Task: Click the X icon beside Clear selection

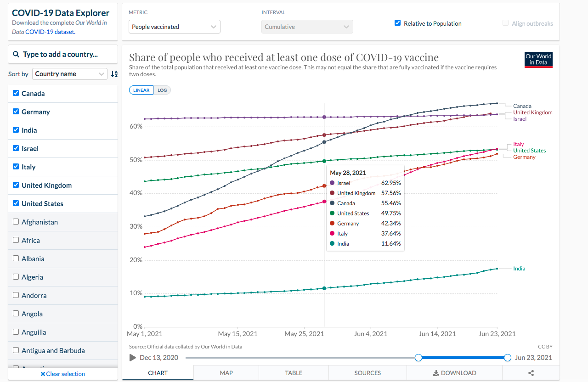Action: 43,374
